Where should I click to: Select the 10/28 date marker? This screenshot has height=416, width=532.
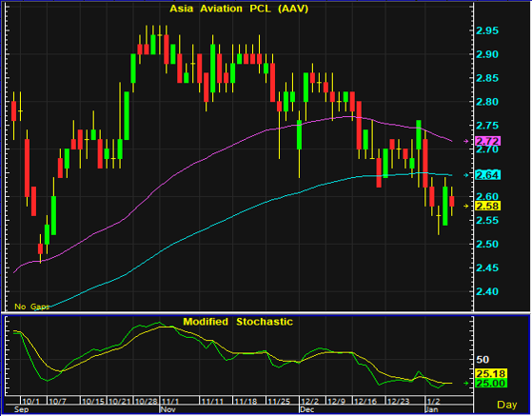146,402
